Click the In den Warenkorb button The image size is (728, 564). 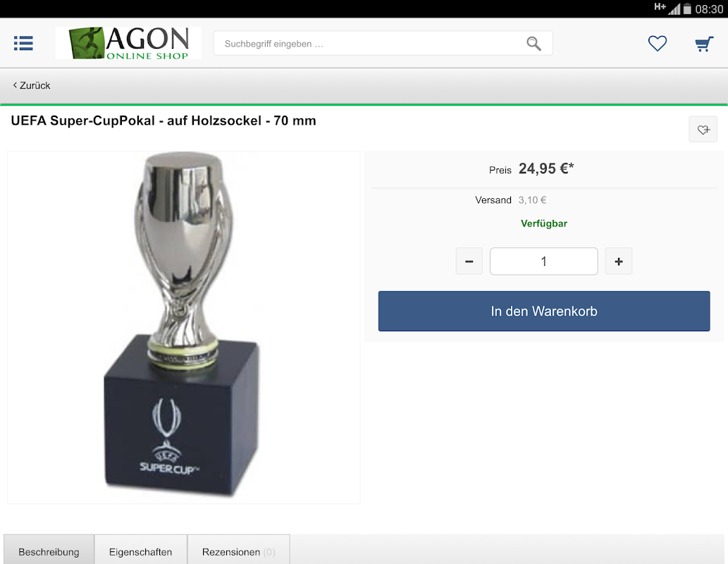coord(543,312)
